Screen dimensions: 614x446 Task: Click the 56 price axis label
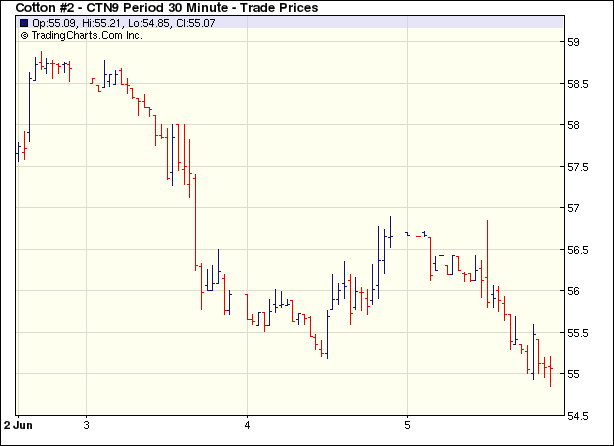point(574,291)
